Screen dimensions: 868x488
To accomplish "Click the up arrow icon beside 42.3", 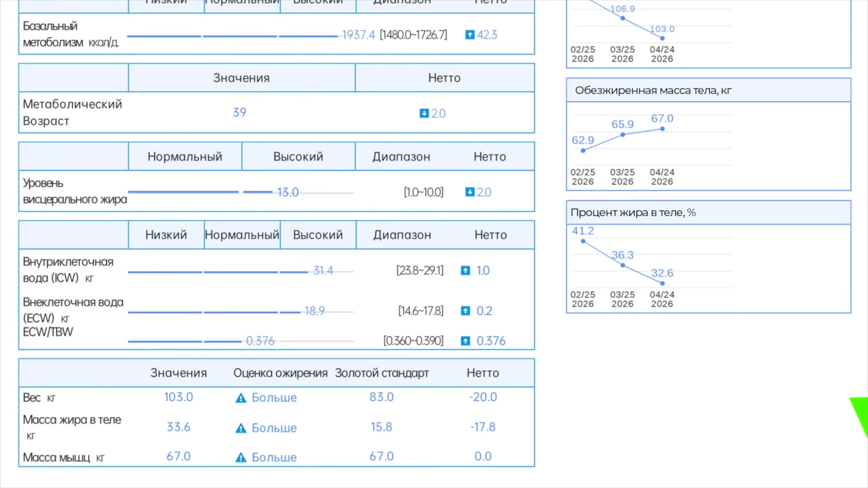I will [470, 35].
